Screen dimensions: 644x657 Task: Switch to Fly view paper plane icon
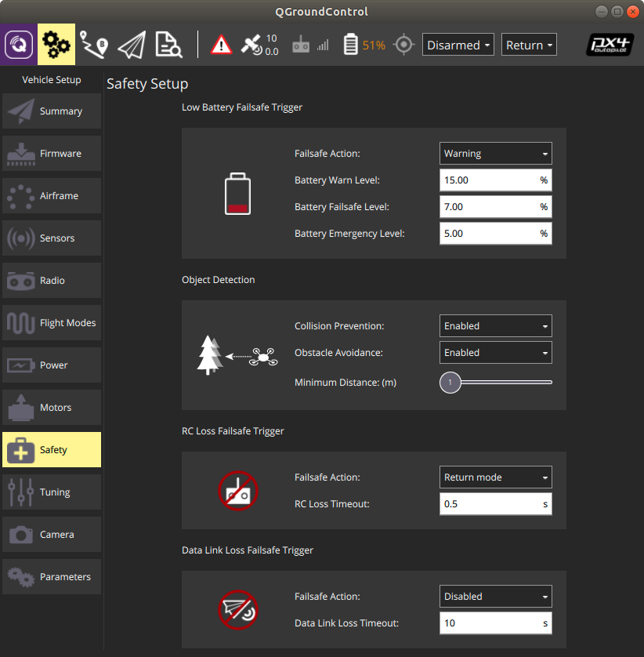coord(132,45)
